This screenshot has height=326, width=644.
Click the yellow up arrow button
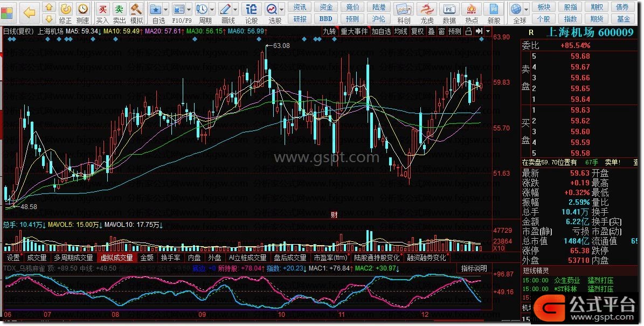coord(49,7)
